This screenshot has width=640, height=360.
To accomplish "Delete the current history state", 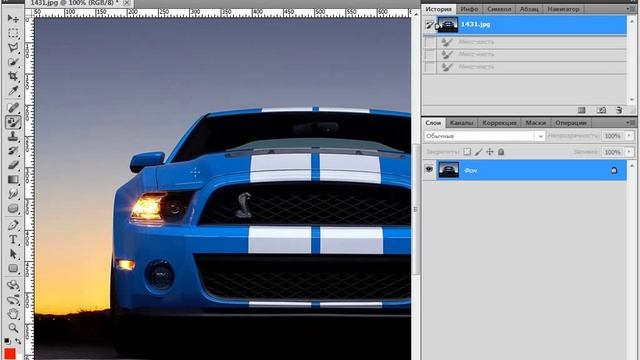I will click(619, 110).
